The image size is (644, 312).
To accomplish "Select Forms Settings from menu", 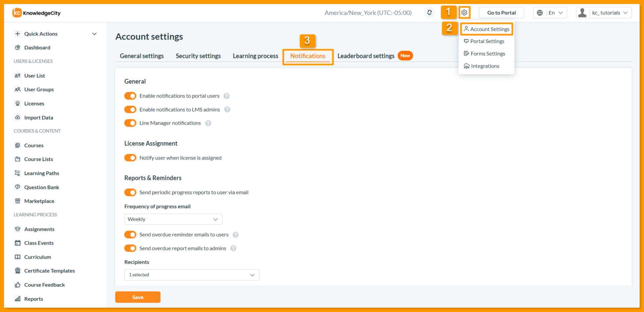I will (x=484, y=54).
